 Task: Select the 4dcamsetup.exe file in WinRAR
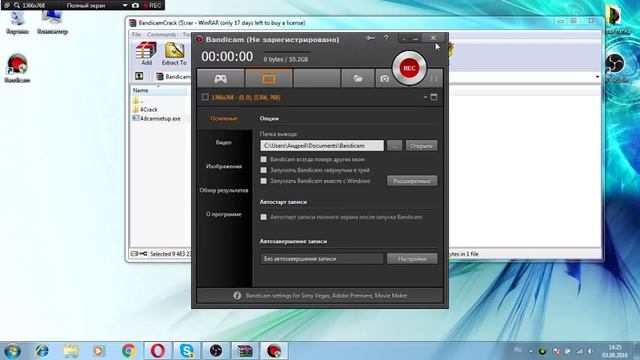coord(156,118)
